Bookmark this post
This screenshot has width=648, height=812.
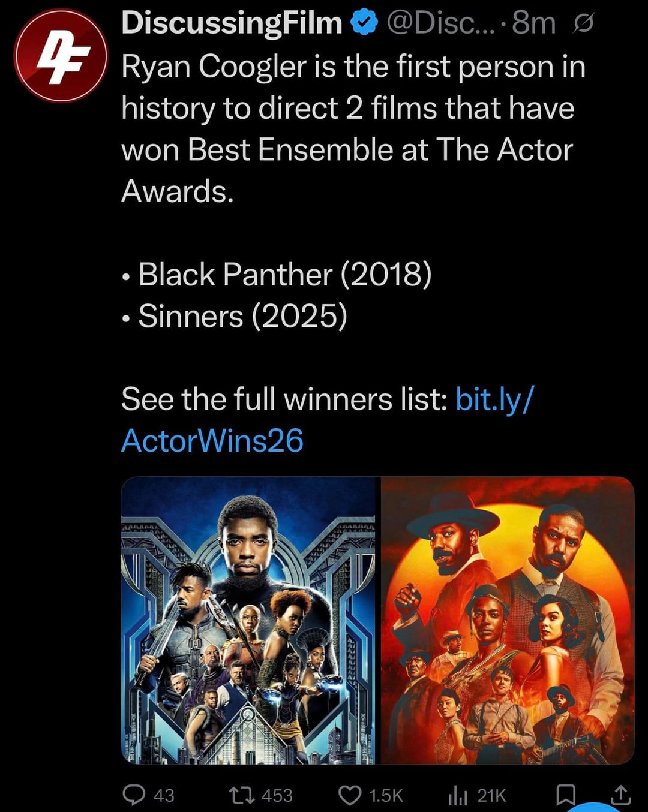point(566,795)
